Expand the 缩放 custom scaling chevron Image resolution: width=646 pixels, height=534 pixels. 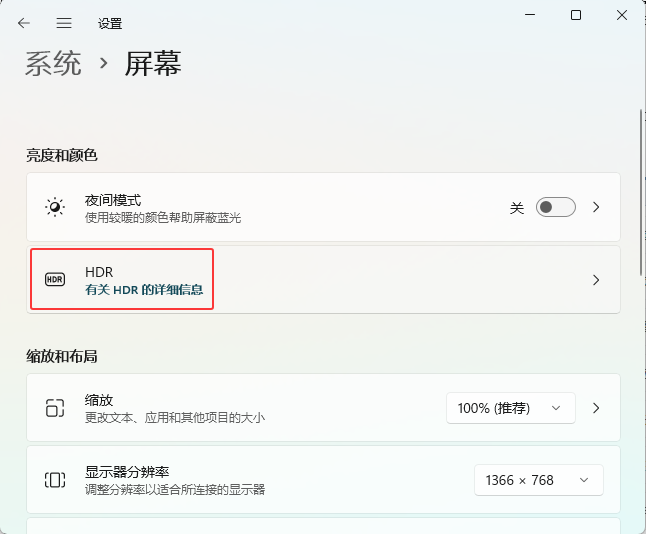click(596, 408)
